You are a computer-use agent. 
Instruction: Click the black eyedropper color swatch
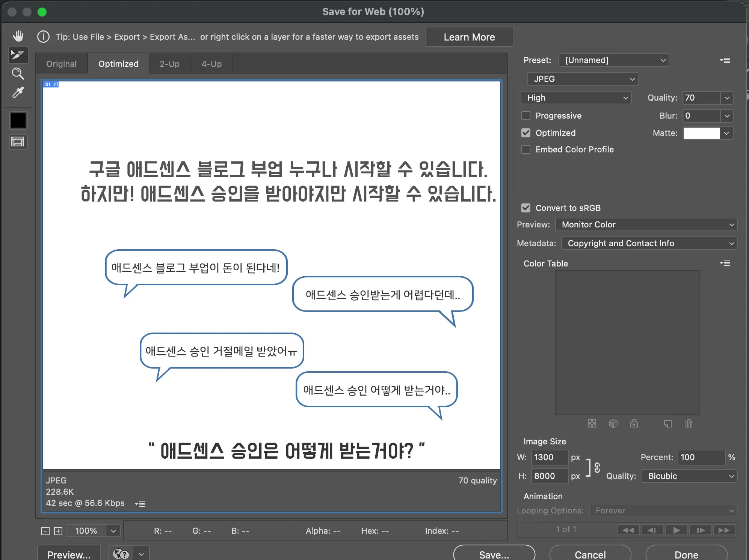pyautogui.click(x=18, y=121)
